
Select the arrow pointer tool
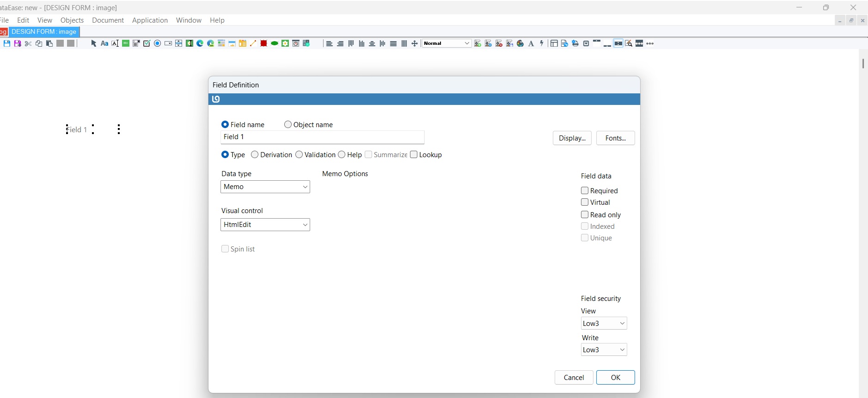click(x=93, y=43)
